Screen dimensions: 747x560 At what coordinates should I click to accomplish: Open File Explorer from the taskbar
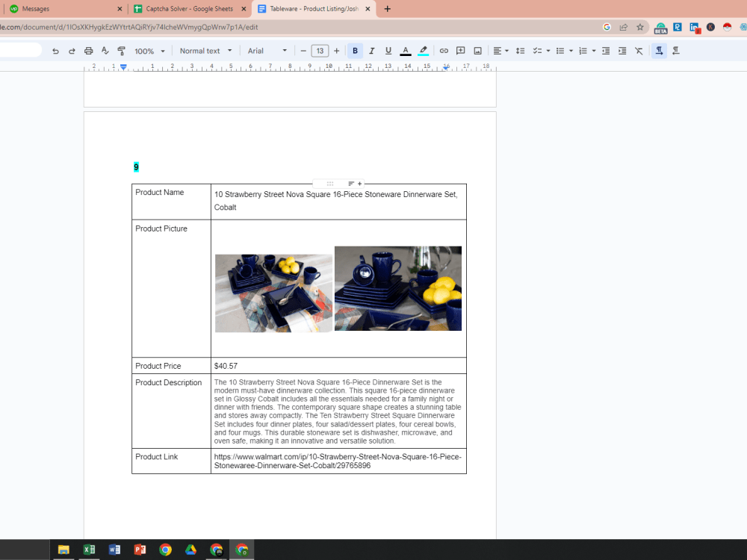coord(63,550)
